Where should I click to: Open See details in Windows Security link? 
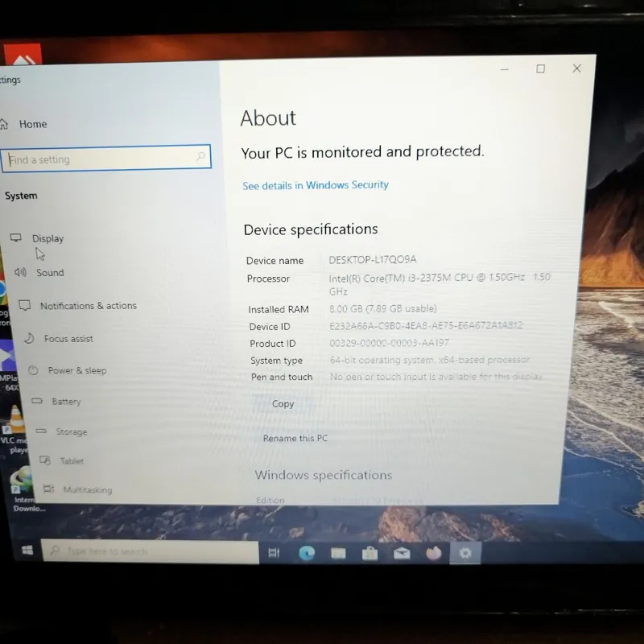[315, 185]
